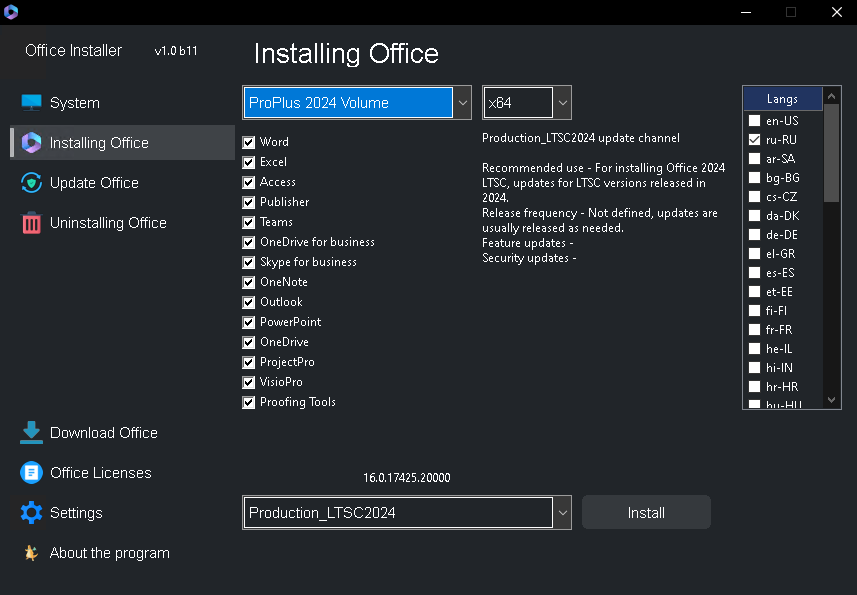
Task: Click the version number 16.0.17425.20000
Action: pyautogui.click(x=407, y=478)
